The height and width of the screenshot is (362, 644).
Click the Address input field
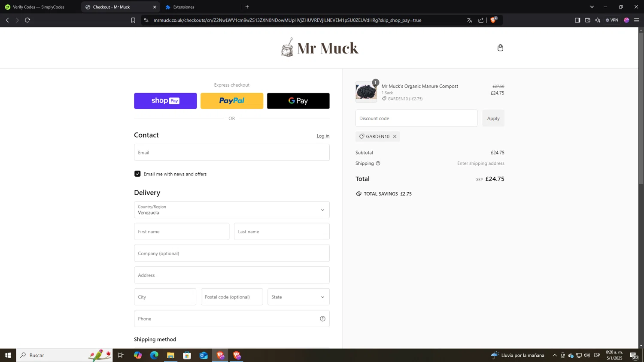tap(232, 275)
